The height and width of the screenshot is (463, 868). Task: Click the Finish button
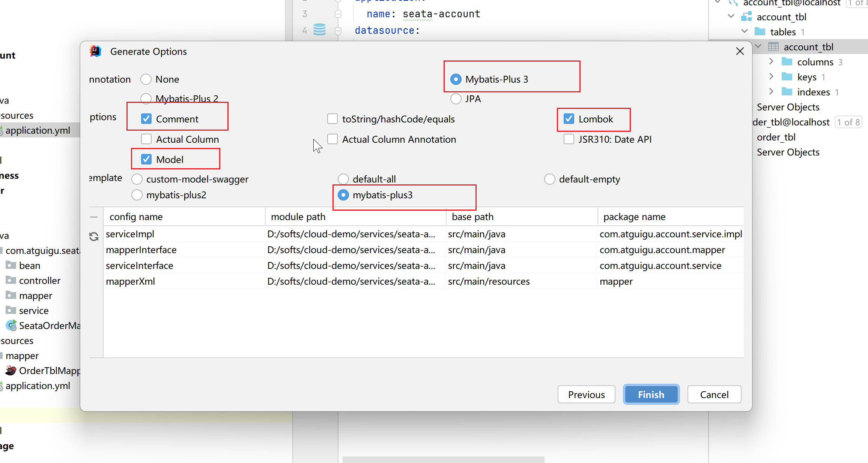[x=651, y=395]
